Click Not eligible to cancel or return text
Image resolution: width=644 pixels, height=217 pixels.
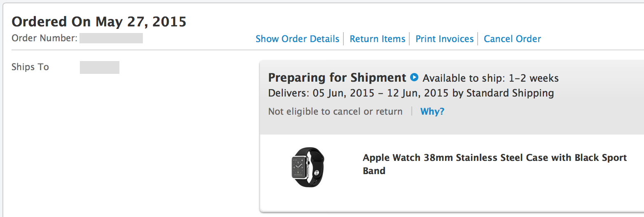pyautogui.click(x=335, y=111)
